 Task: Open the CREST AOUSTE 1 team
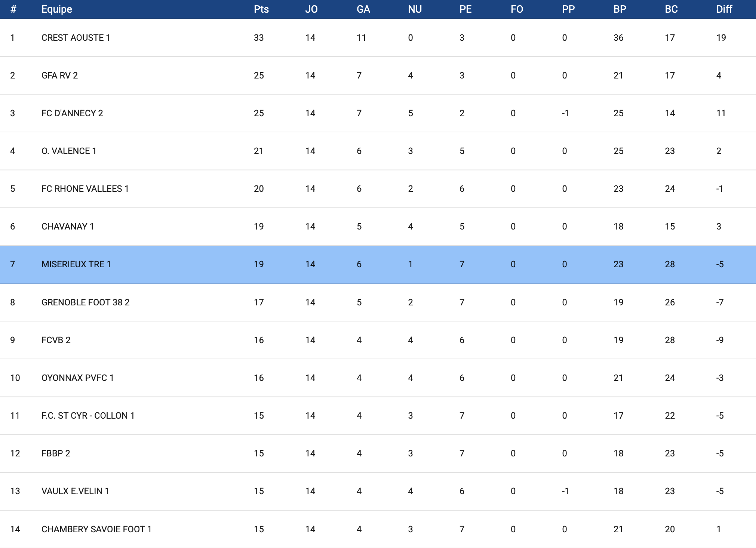point(76,38)
